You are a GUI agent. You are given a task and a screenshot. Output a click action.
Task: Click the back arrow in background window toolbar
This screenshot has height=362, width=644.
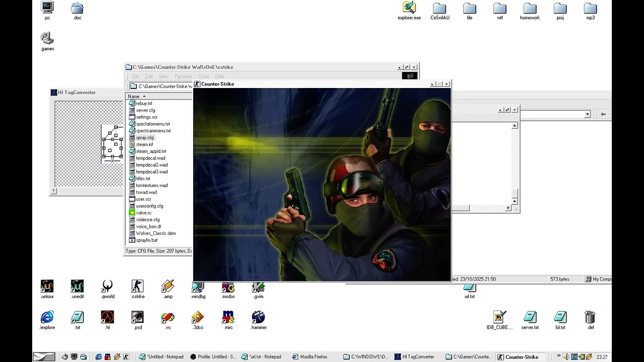pyautogui.click(x=603, y=115)
